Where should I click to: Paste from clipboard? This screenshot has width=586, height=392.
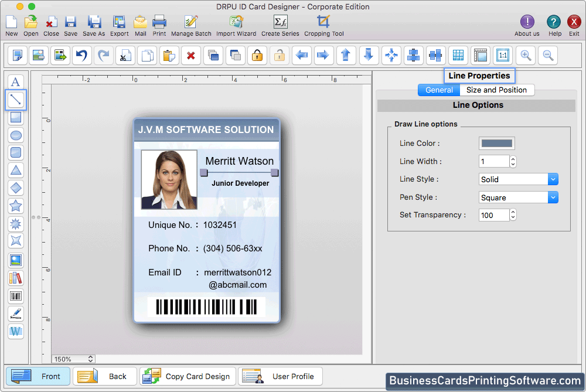(169, 56)
